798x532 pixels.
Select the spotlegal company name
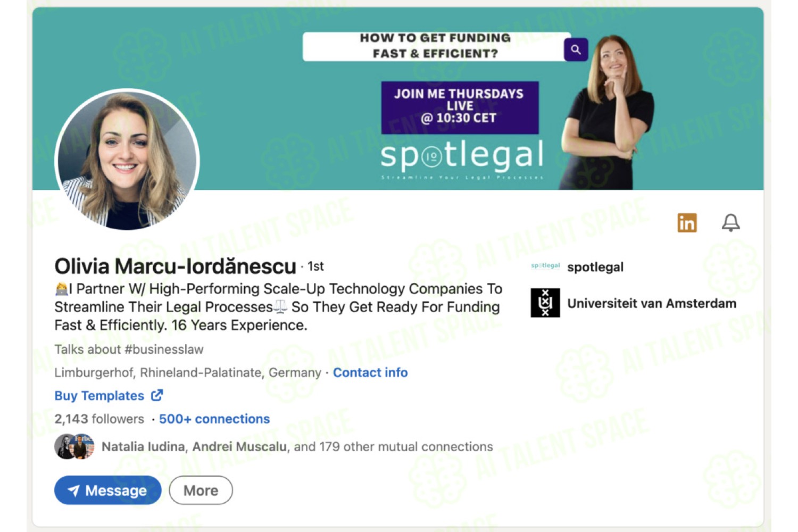coord(595,267)
